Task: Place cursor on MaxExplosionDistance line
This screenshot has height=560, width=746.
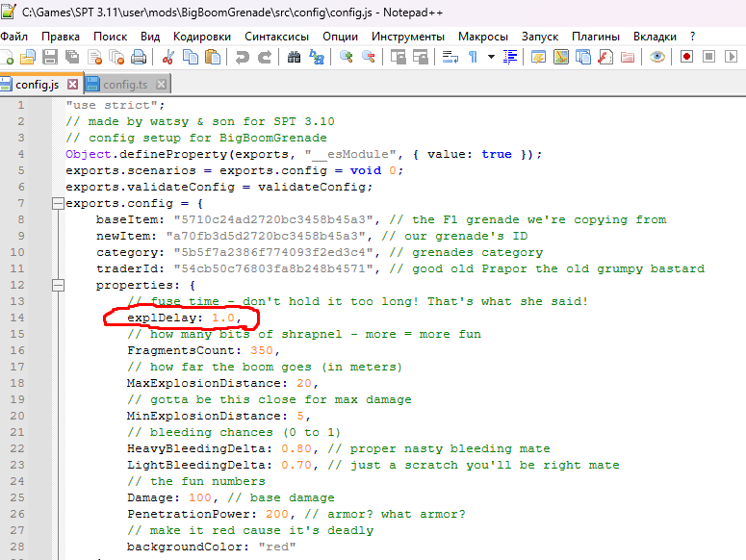Action: (x=222, y=384)
